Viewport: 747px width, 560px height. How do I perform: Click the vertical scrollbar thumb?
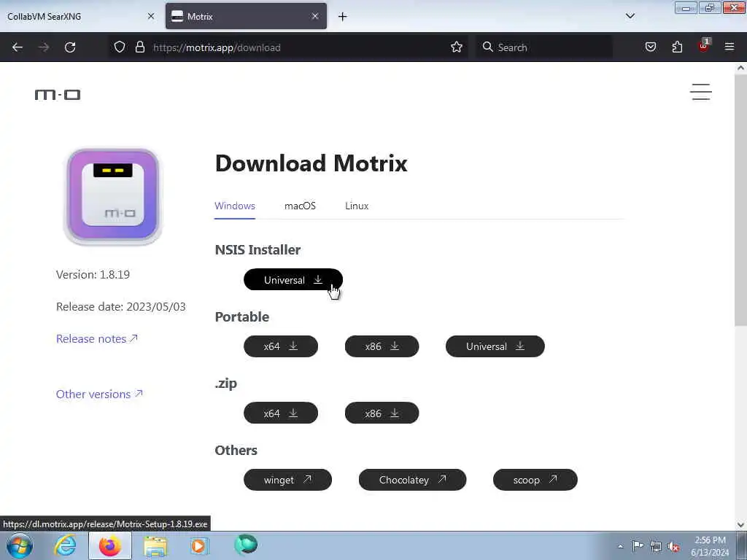coord(741,200)
